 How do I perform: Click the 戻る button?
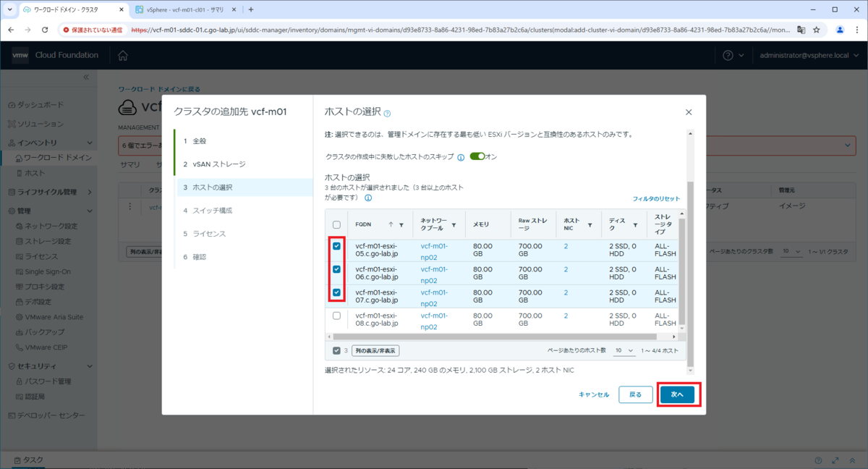tap(635, 394)
